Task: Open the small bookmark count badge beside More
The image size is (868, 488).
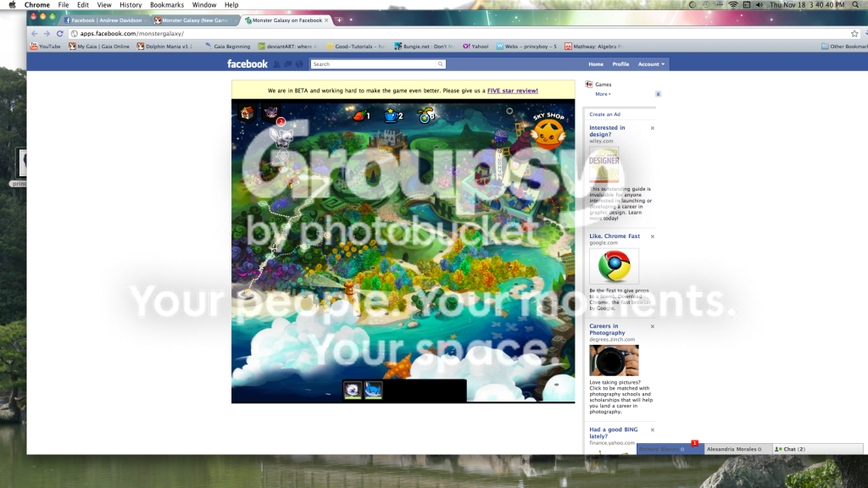Action: tap(658, 94)
